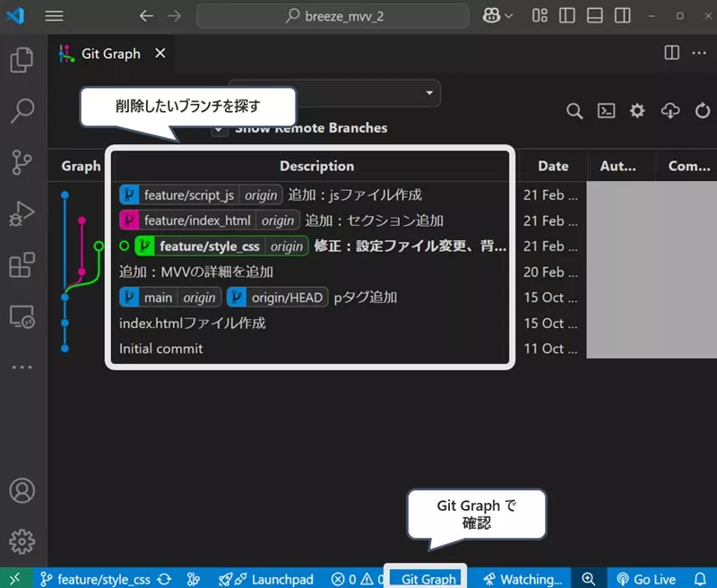Screen dimensions: 717x588
Task: Click the GitLens graph icon in status bar
Action: (x=194, y=579)
